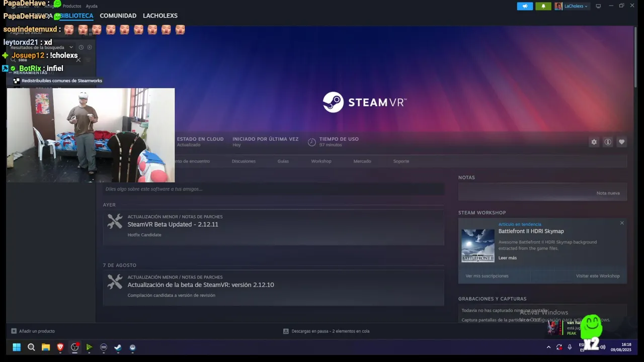Open Big Picture mode icon in title bar
The image size is (644, 362).
(598, 6)
